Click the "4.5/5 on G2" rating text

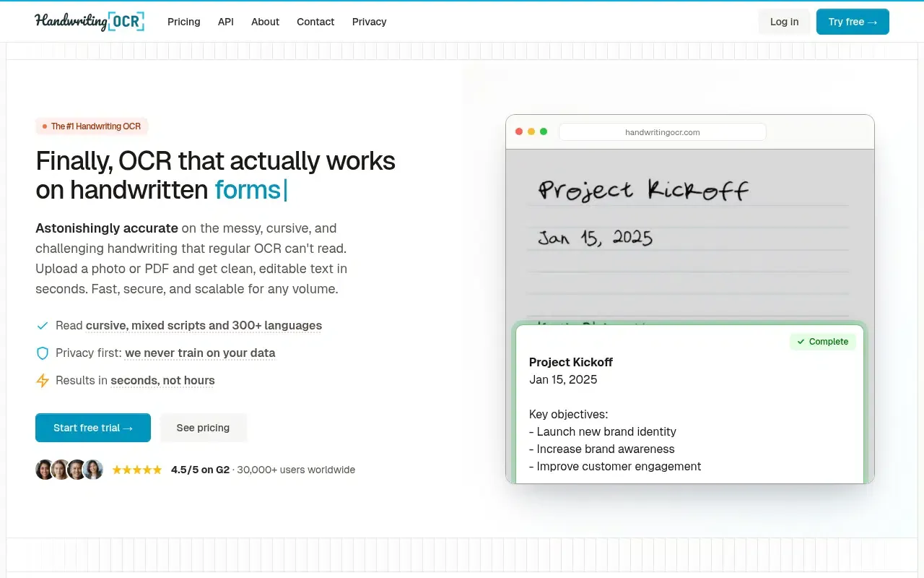click(x=200, y=470)
